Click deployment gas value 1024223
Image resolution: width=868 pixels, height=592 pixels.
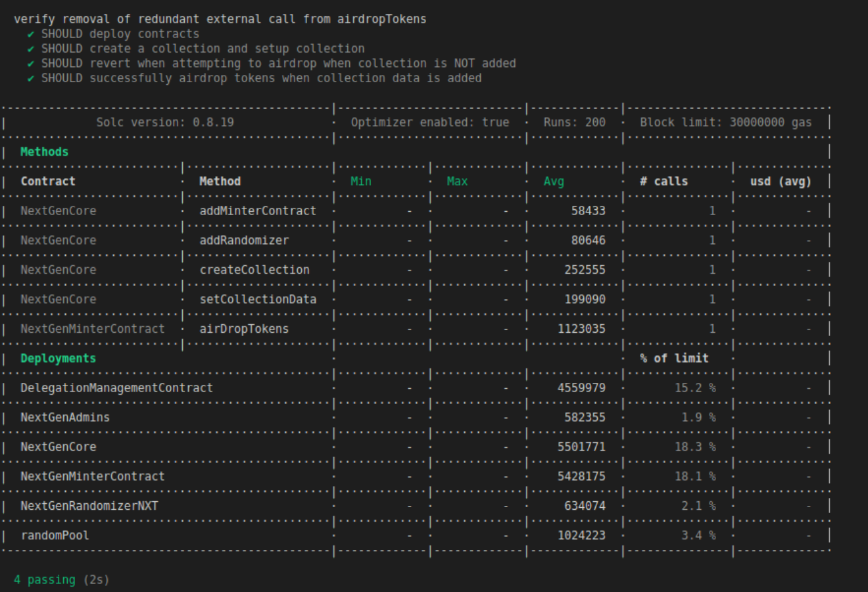(582, 535)
